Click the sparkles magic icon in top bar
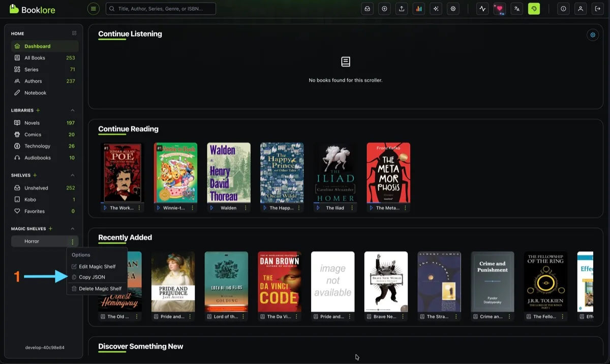 [x=436, y=9]
